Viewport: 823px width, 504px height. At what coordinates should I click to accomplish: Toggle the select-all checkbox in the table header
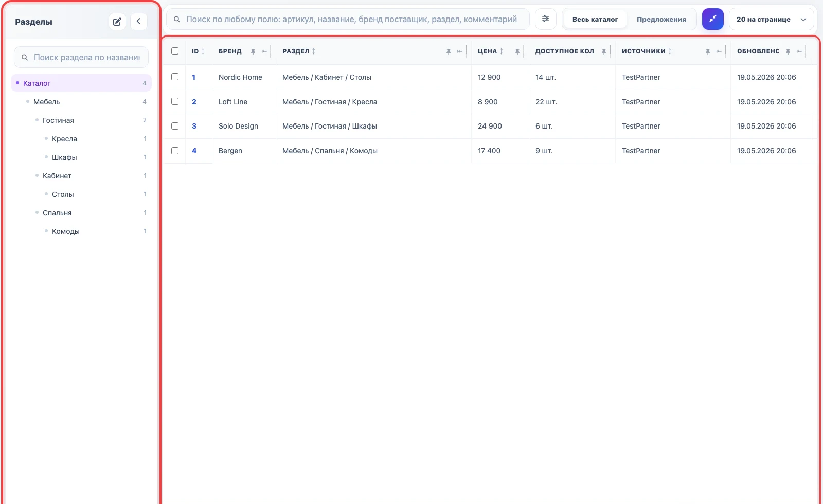pos(175,51)
